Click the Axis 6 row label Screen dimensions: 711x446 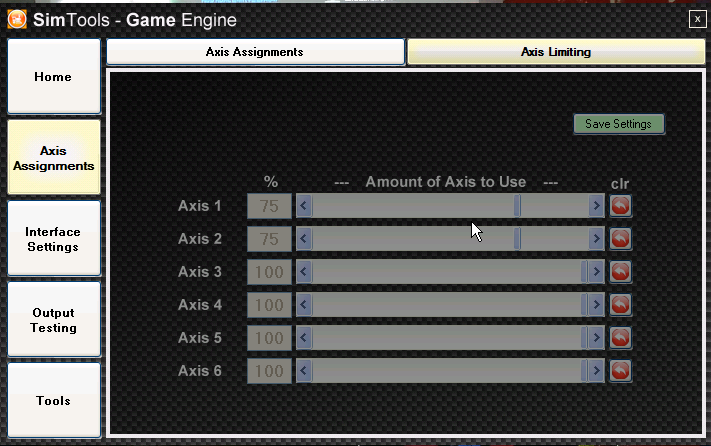click(200, 371)
